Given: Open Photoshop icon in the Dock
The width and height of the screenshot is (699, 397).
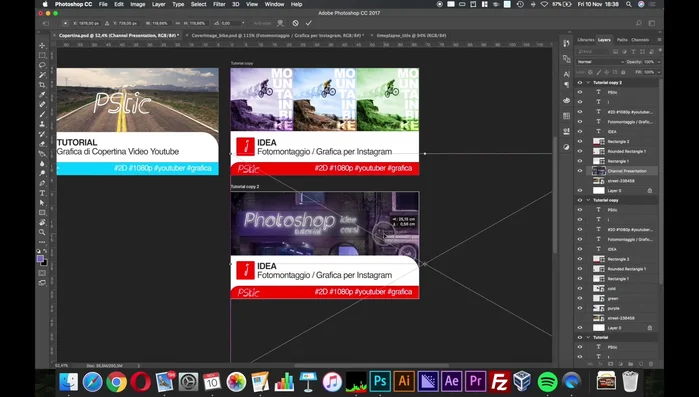Looking at the screenshot, I should [380, 381].
